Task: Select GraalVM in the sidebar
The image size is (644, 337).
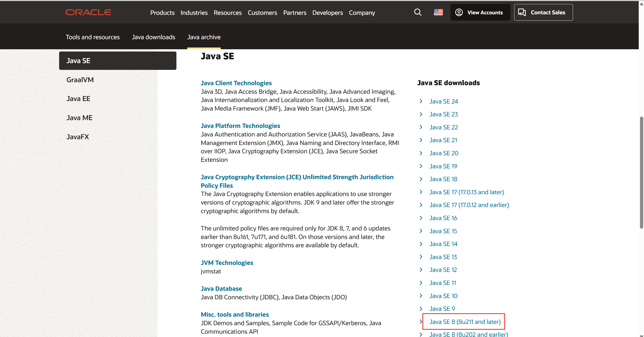Action: (80, 80)
